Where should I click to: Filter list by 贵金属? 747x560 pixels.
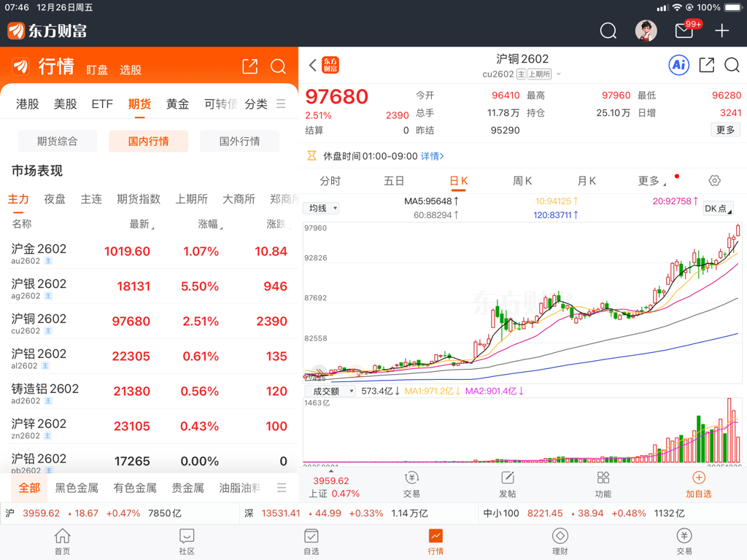[187, 488]
